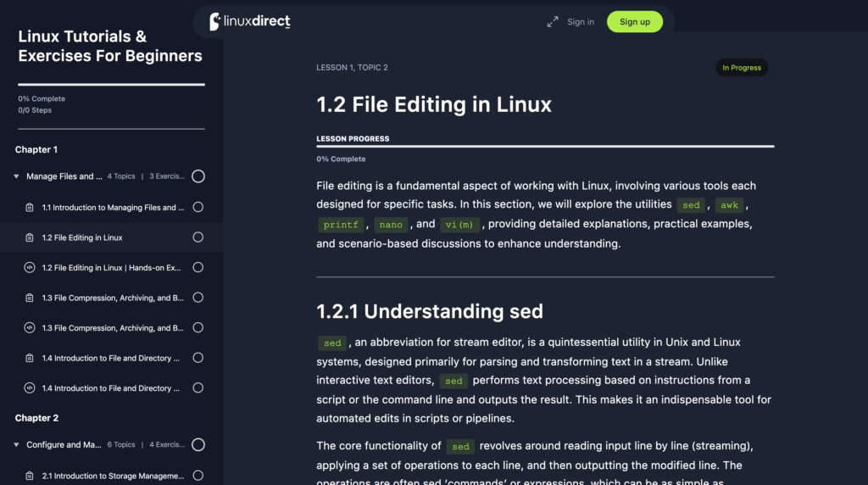Click the Sign up button
The image size is (868, 485).
[634, 21]
